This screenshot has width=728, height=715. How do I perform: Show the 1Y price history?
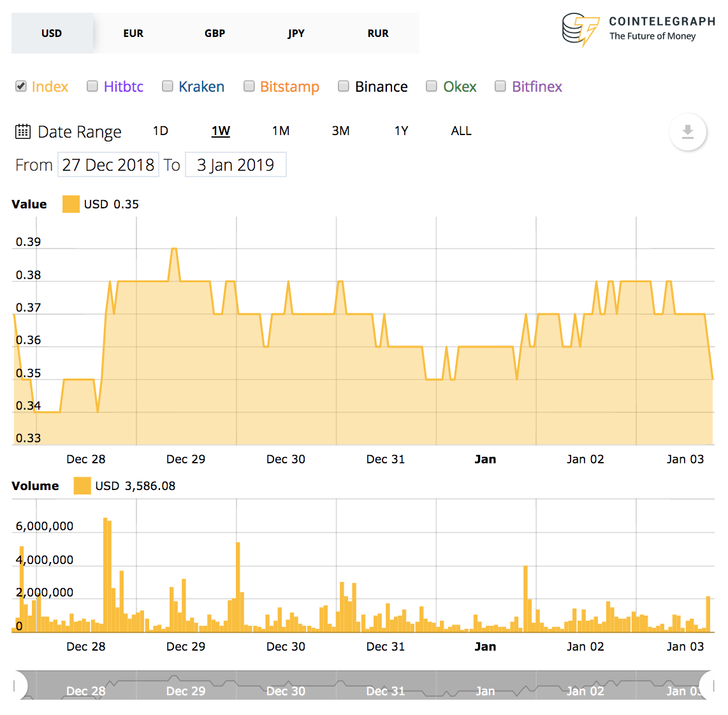402,131
